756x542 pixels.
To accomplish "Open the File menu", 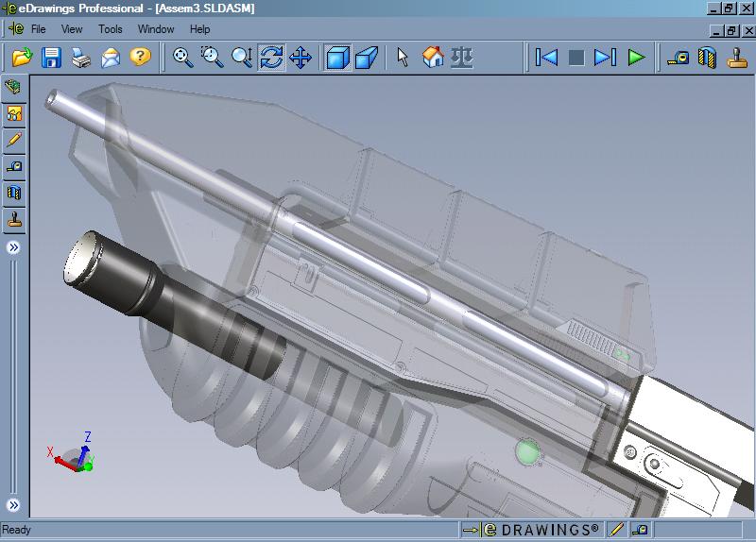I will [38, 29].
